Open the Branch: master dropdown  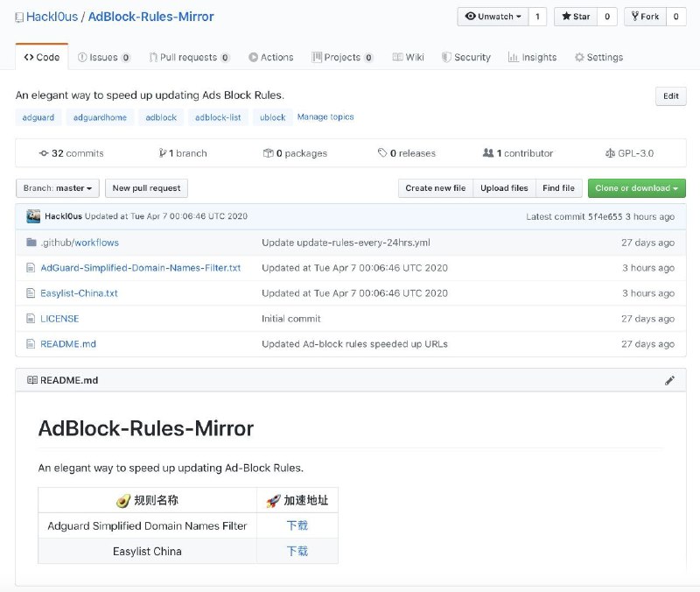pyautogui.click(x=58, y=188)
